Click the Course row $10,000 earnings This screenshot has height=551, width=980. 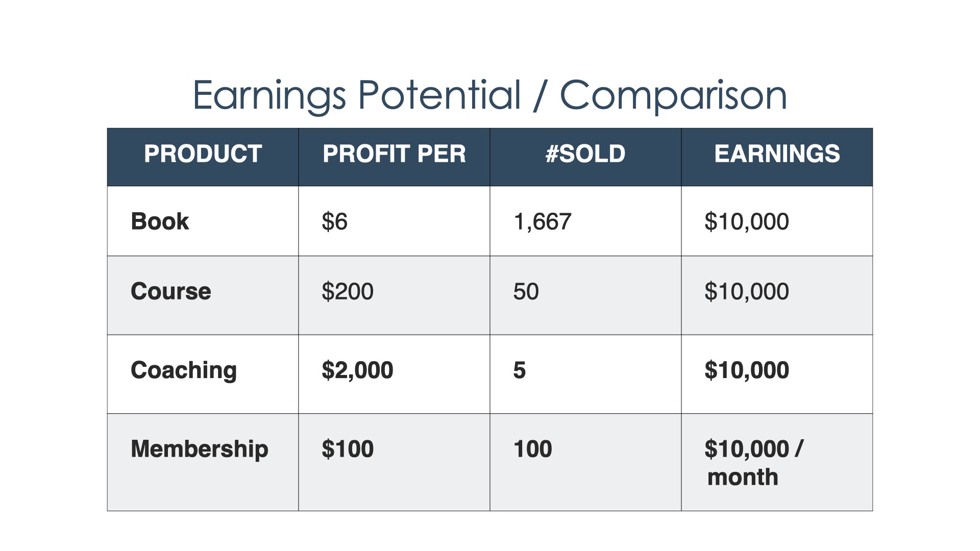pos(777,295)
